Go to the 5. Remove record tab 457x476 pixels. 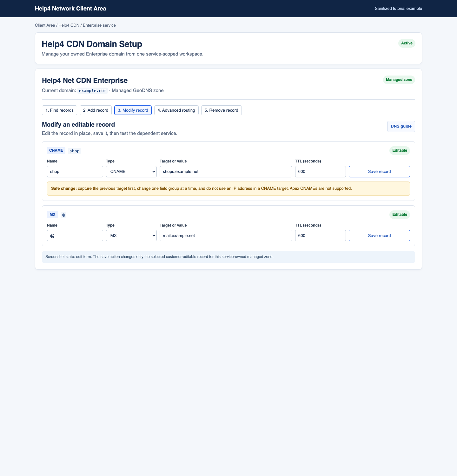point(222,110)
